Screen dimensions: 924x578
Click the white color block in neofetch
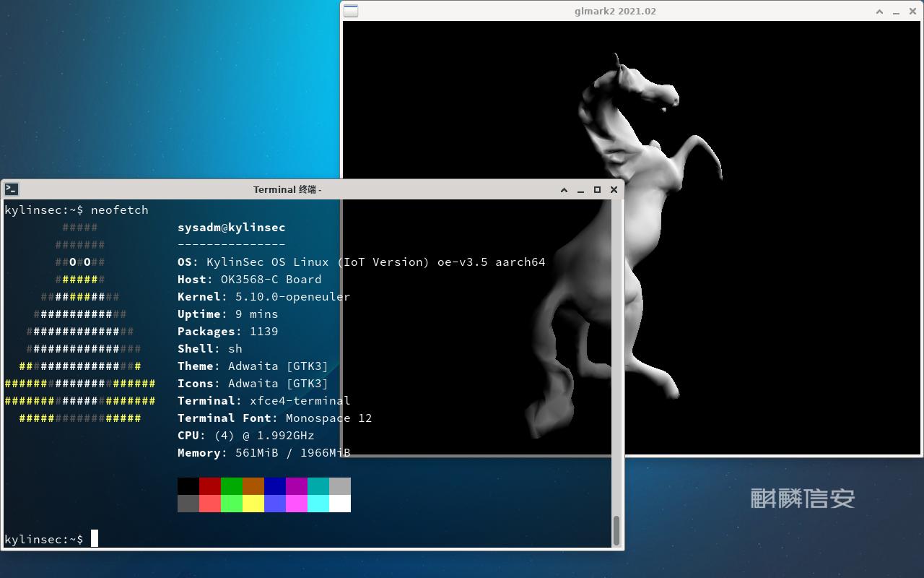pos(340,504)
